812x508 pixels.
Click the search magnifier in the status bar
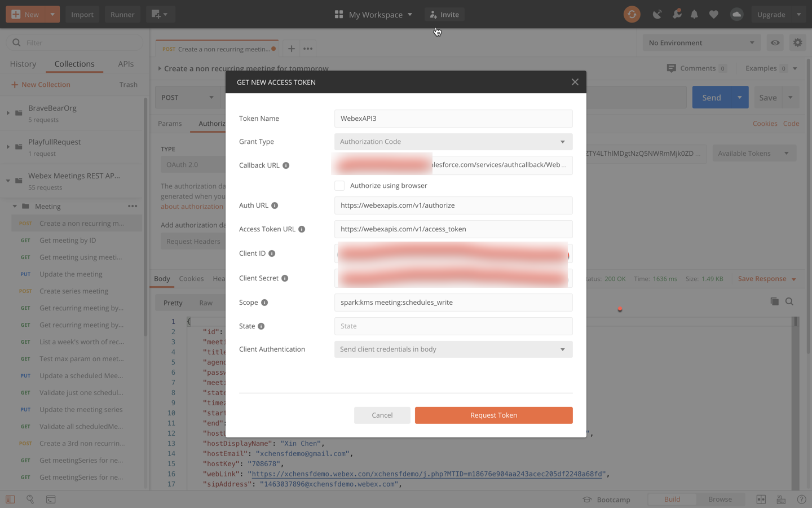(x=30, y=500)
